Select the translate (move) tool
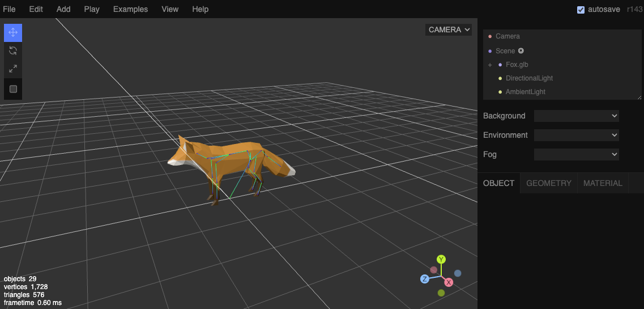Screen dimensions: 644x309 coord(13,32)
